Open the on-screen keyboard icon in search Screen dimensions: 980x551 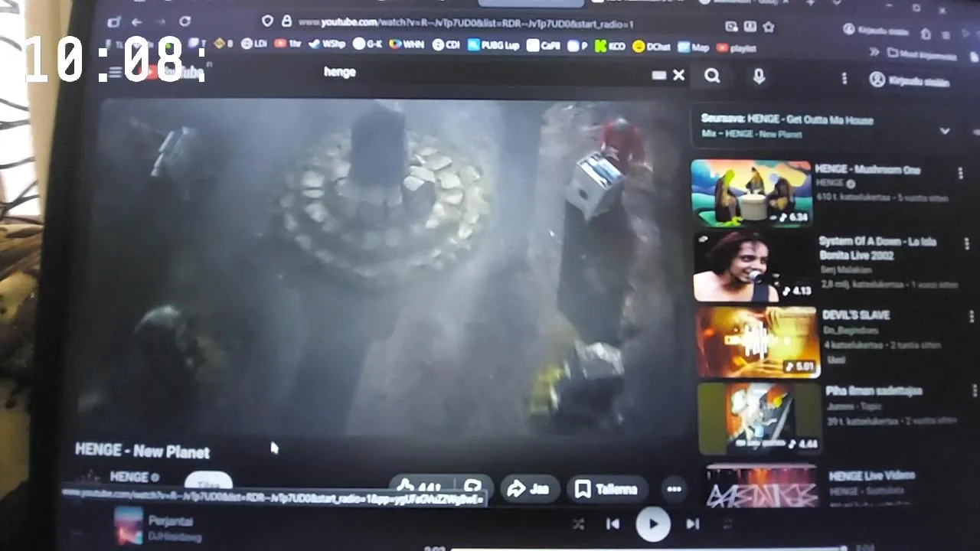coord(658,75)
